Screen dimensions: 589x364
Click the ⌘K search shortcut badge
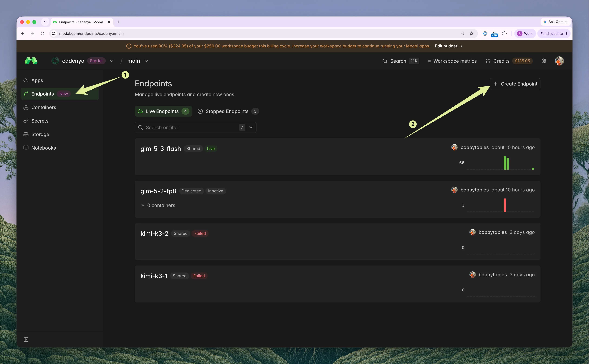click(x=414, y=61)
